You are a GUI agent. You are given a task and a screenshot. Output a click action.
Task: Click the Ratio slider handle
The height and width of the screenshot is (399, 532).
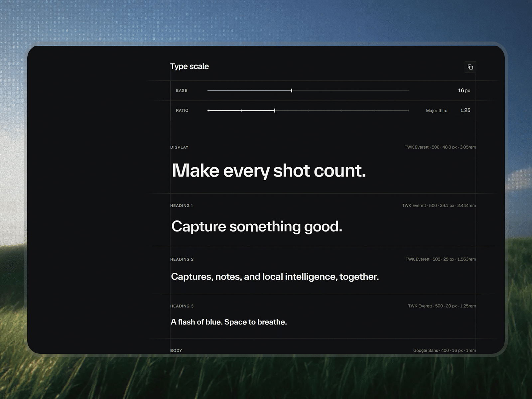pos(275,110)
